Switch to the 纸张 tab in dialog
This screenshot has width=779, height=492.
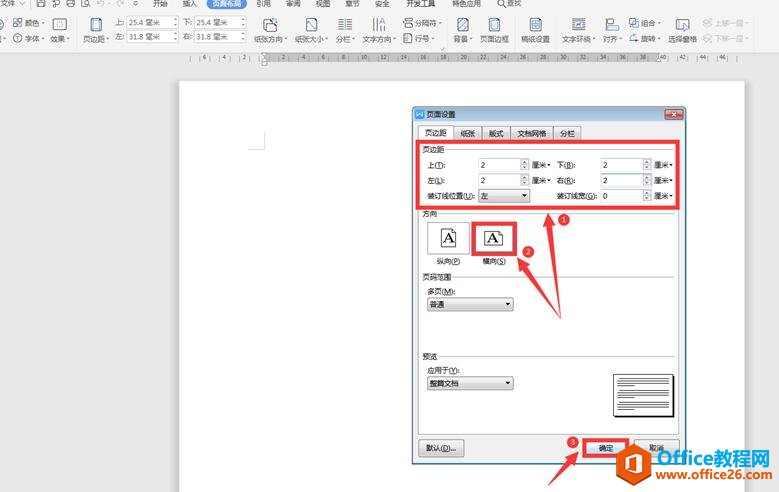coord(467,133)
